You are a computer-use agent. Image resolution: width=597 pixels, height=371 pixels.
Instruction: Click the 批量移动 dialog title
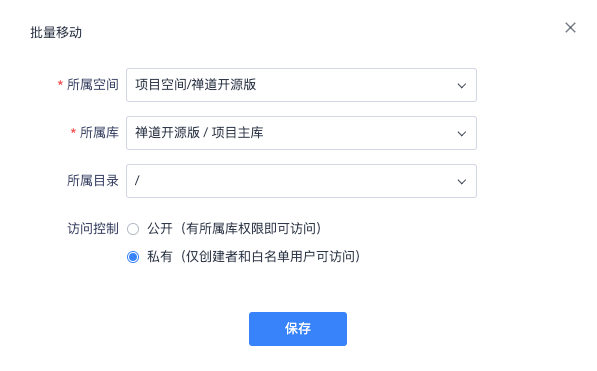(56, 32)
